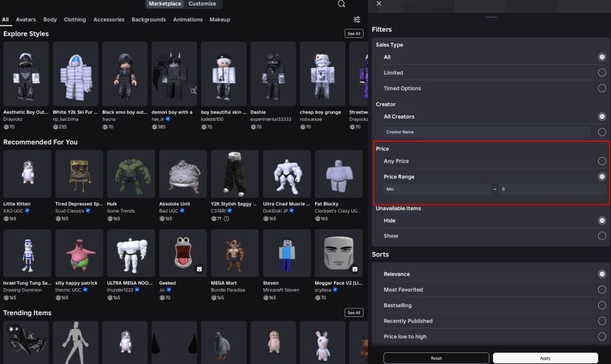Select the Limited sales type radio
The image size is (611, 364).
(602, 73)
